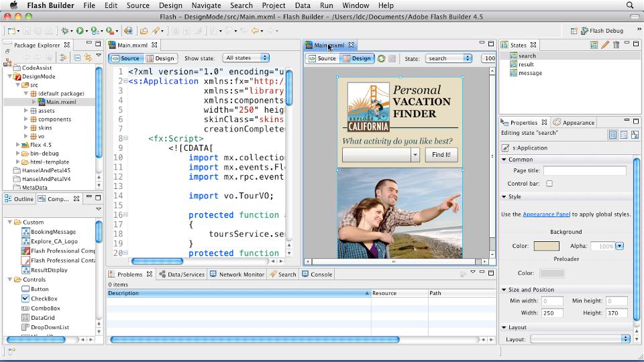Switch to the Console tab

point(317,274)
